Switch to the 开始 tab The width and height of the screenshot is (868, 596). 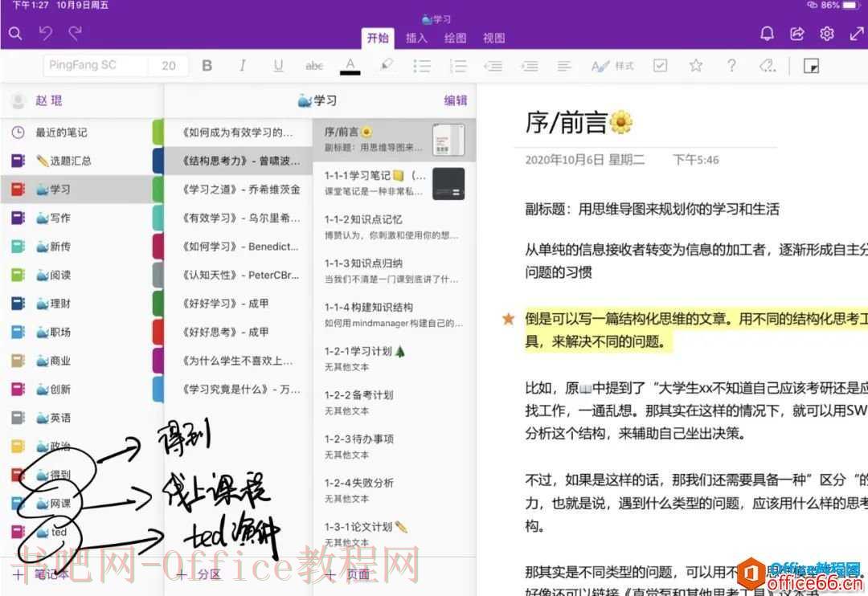pos(378,39)
